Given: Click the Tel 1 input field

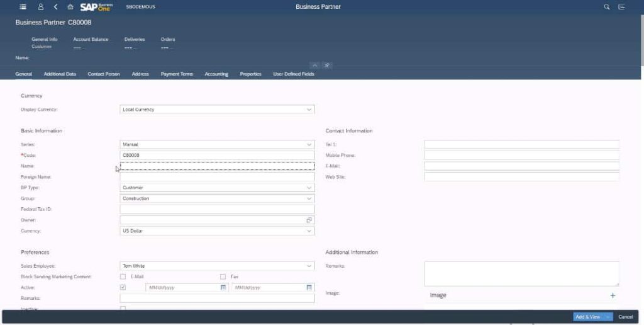Looking at the screenshot, I should 521,144.
